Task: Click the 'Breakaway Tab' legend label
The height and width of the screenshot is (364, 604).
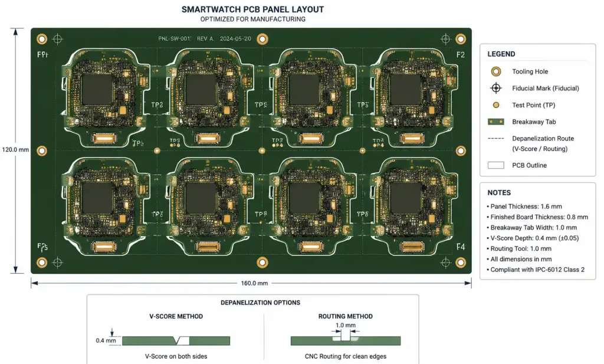Action: [x=534, y=122]
